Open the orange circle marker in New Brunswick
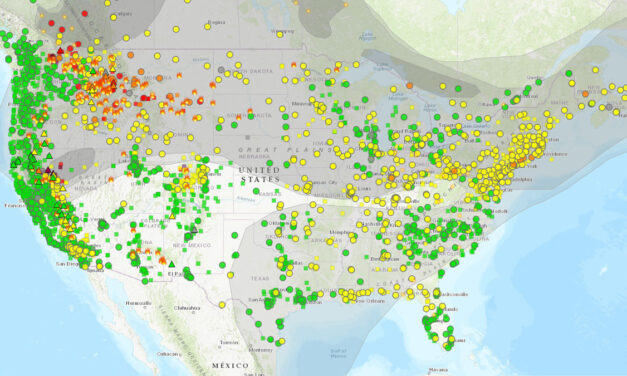Viewport: 627px width, 376px height. tap(585, 94)
